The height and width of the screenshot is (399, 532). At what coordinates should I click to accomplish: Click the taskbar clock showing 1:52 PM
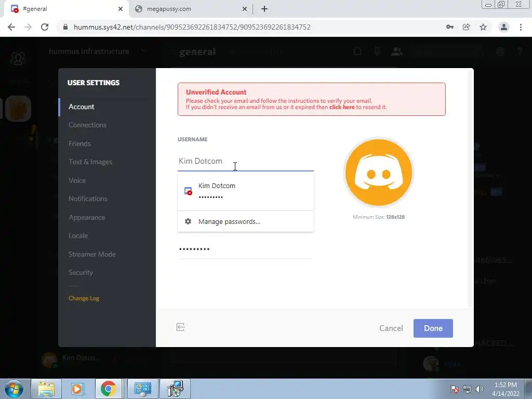[x=506, y=389]
